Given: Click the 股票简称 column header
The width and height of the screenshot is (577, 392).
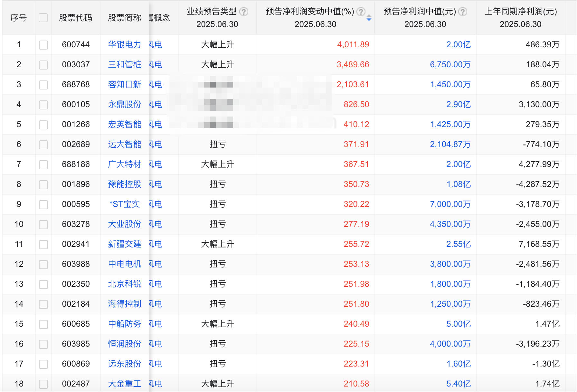Looking at the screenshot, I should [125, 18].
